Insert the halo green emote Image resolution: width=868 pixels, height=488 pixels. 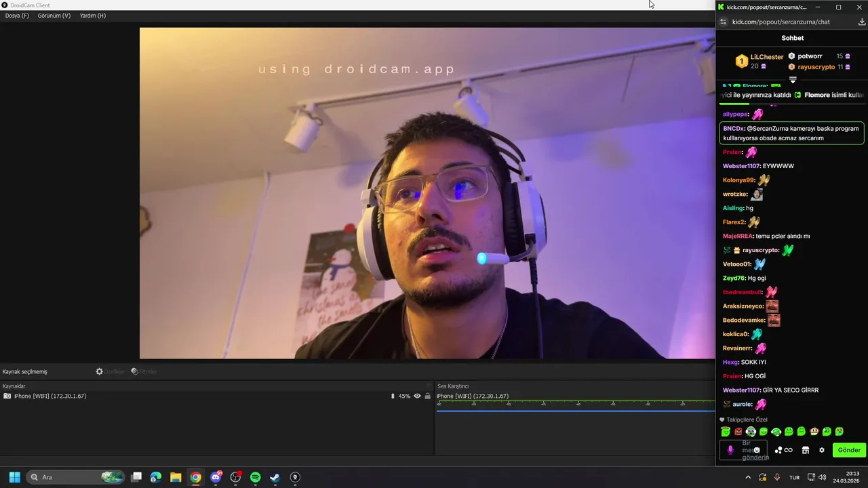pyautogui.click(x=726, y=432)
